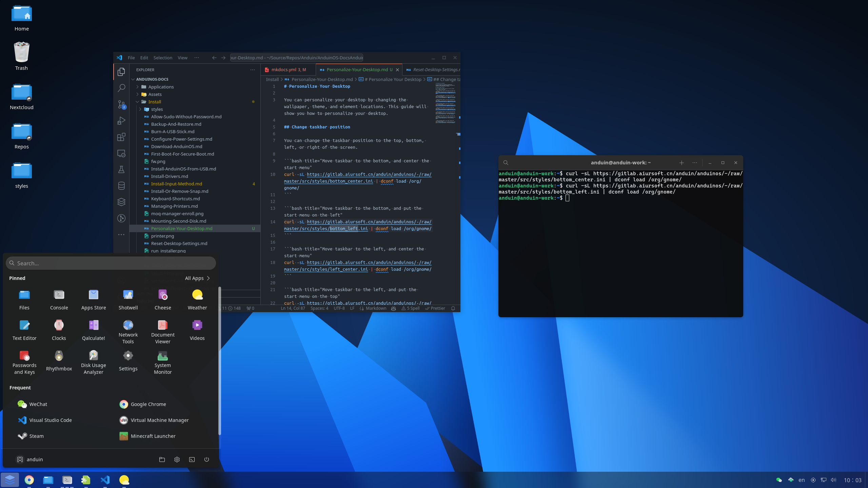Show All Apps in the start menu
The image size is (868, 488).
197,278
